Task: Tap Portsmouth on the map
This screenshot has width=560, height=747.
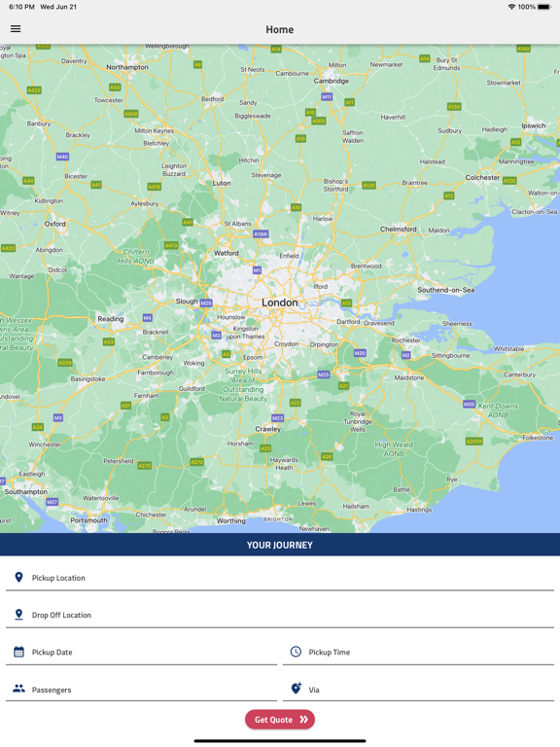Action: pyautogui.click(x=89, y=520)
